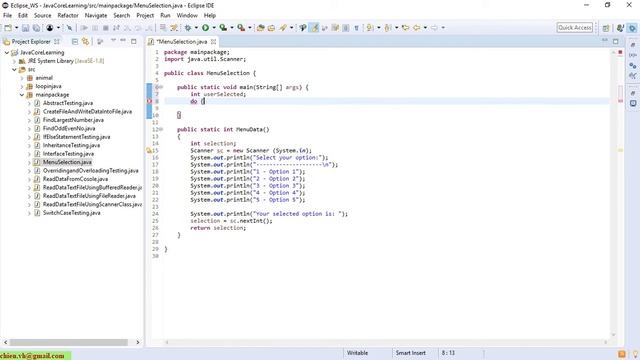The width and height of the screenshot is (640, 360).
Task: Expand the JRE System Library node
Action: point(14,61)
